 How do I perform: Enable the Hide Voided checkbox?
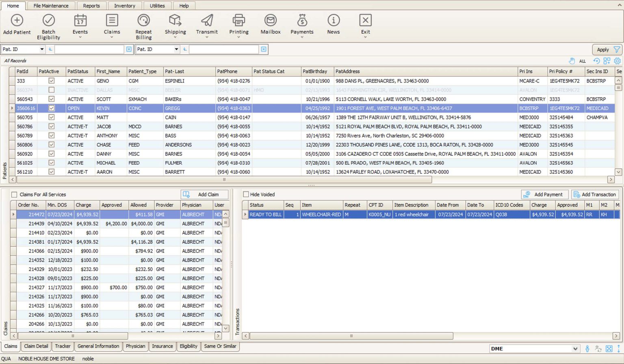[x=245, y=194]
